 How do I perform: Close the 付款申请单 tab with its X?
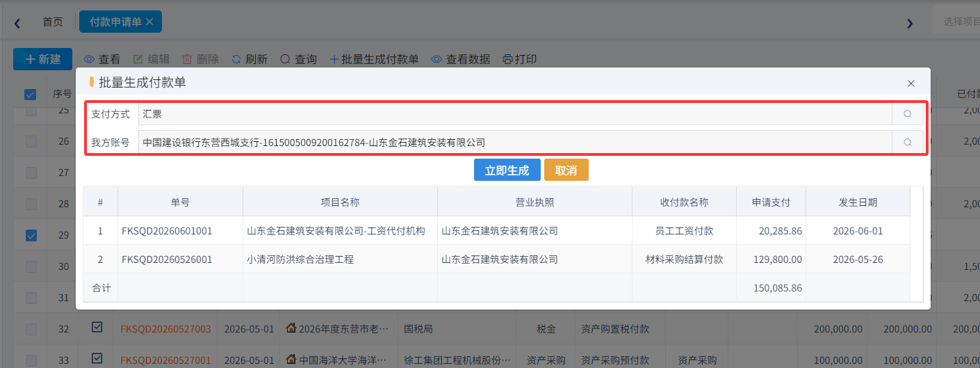[x=149, y=22]
